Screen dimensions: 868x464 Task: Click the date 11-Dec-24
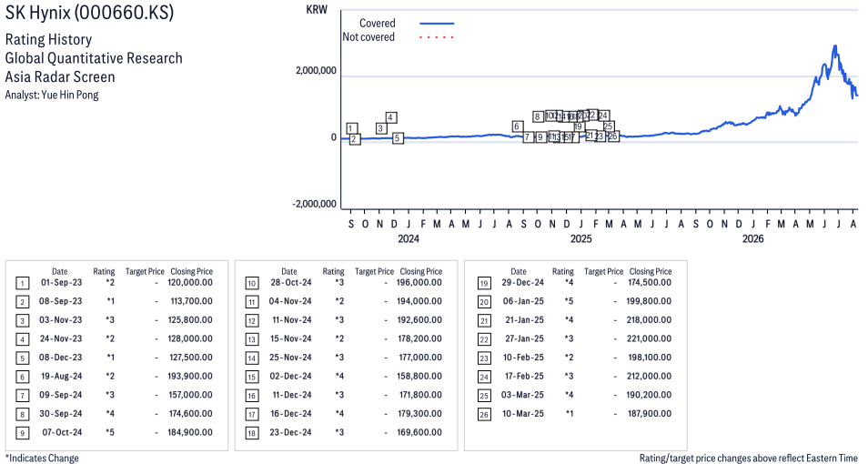click(x=292, y=396)
